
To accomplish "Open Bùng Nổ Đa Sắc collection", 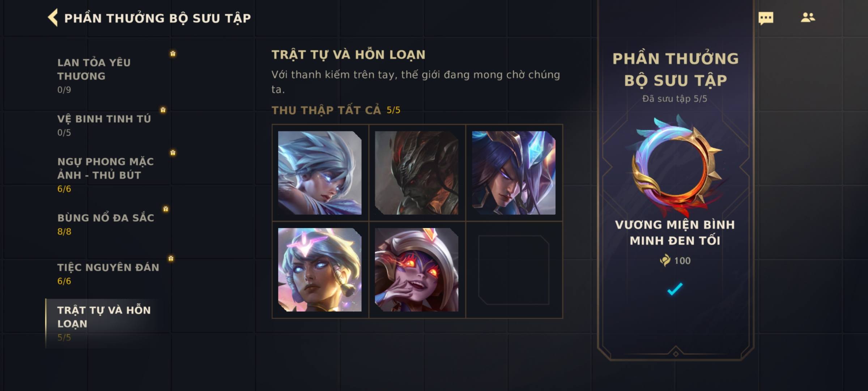I will click(109, 224).
